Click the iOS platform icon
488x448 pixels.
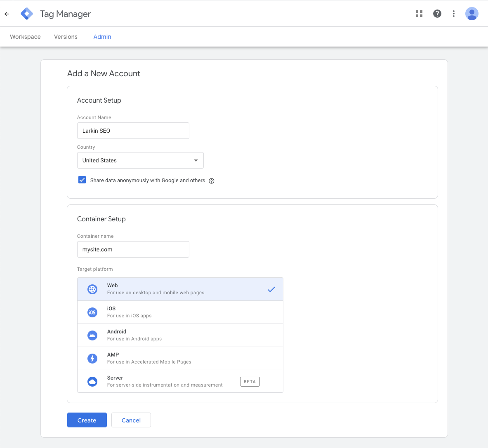coord(92,312)
